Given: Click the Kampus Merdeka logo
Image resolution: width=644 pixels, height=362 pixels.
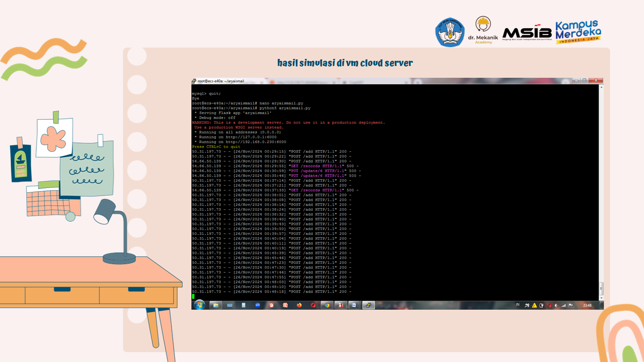Looking at the screenshot, I should click(x=578, y=33).
